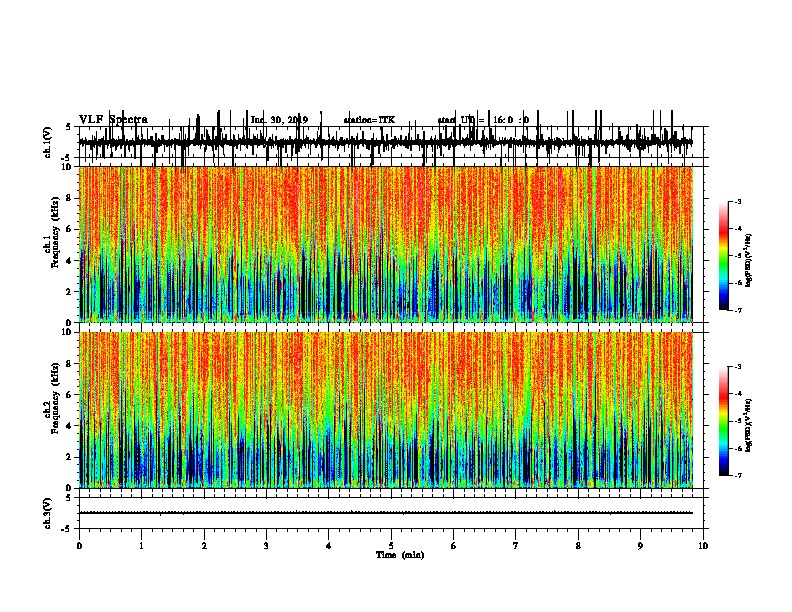Click the 'VLF Spectra' plot title
Viewport: 792px width, 612px height.
113,120
